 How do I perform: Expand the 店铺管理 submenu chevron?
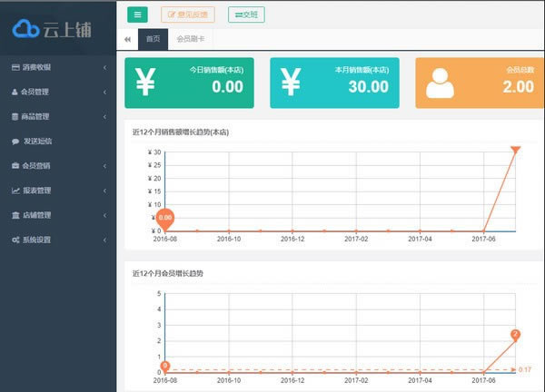pos(105,215)
